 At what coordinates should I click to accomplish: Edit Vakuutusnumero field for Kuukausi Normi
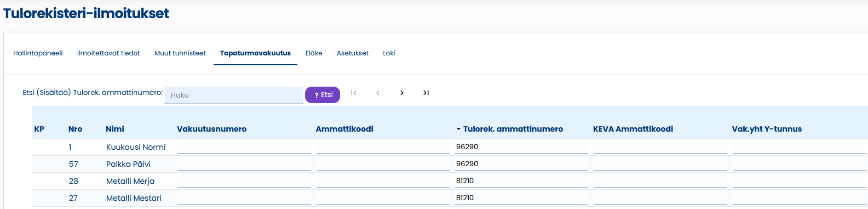[x=244, y=147]
